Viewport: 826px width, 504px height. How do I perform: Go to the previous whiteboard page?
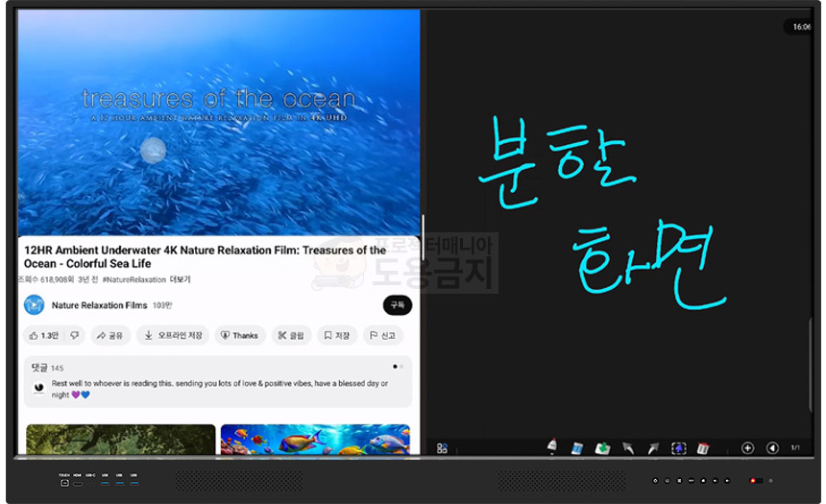coord(772,448)
